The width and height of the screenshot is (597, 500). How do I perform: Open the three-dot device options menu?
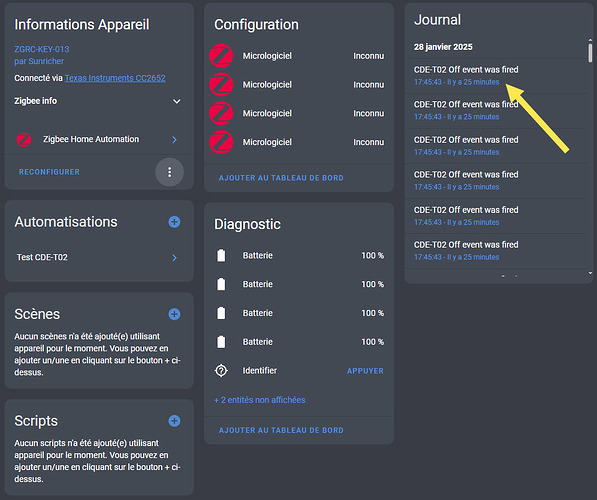coord(169,172)
